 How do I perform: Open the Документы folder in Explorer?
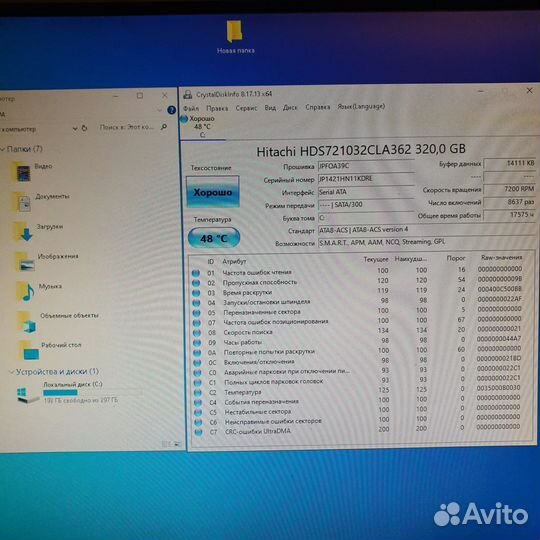[41, 201]
